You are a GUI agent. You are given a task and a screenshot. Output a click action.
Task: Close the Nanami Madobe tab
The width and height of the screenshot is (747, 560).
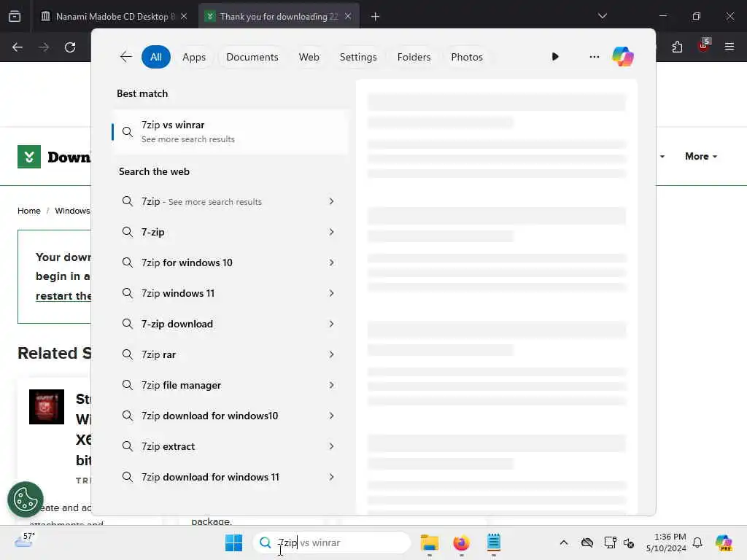coord(184,16)
